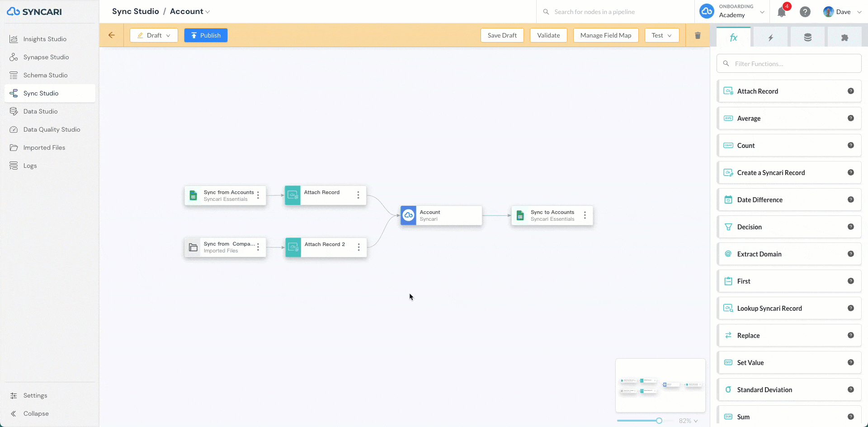This screenshot has width=868, height=427.
Task: Select the Replace function
Action: pos(789,336)
